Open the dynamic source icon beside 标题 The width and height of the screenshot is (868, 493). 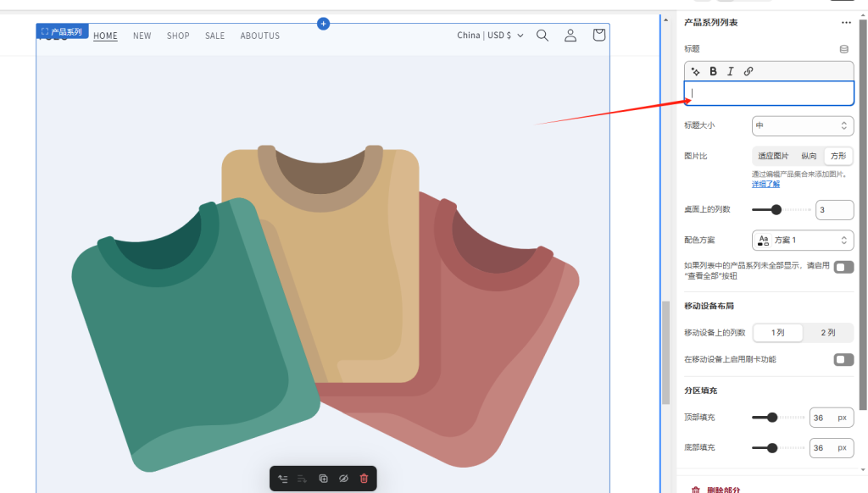pyautogui.click(x=843, y=49)
